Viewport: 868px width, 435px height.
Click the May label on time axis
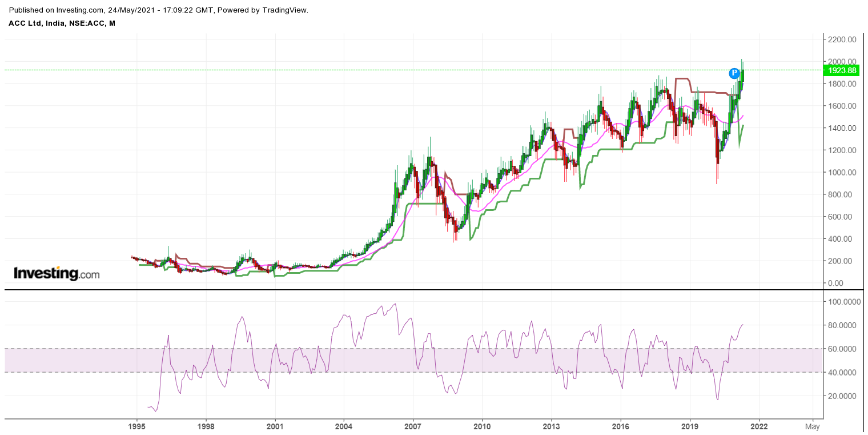(x=812, y=426)
